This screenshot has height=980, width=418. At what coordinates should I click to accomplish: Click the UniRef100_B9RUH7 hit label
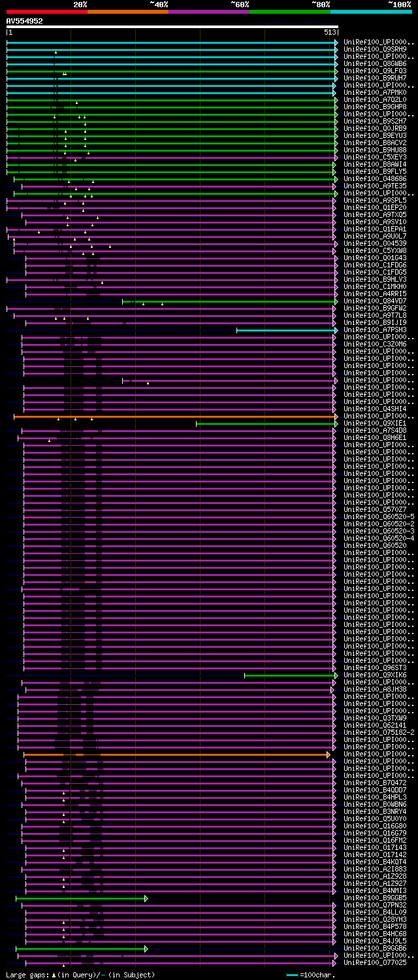pyautogui.click(x=375, y=78)
